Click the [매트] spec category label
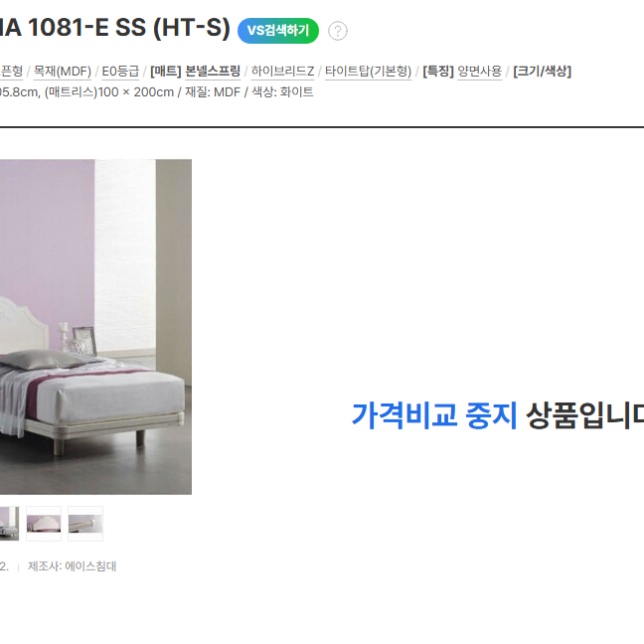 (x=166, y=72)
